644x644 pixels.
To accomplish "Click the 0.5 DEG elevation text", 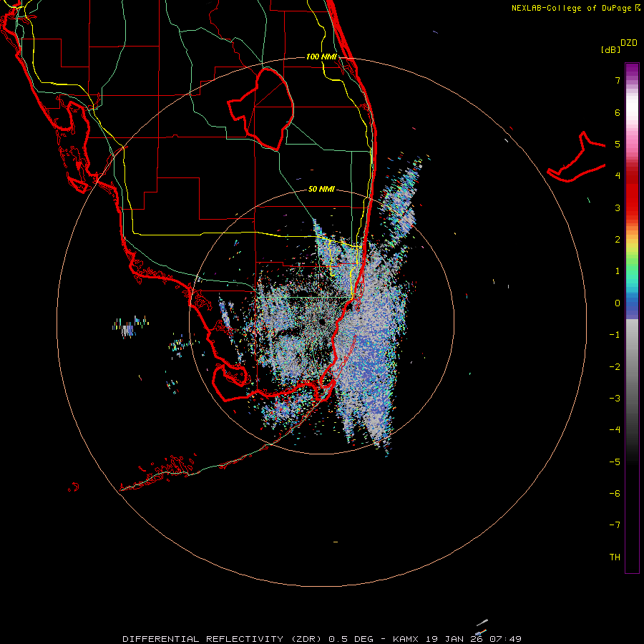I will (x=351, y=639).
